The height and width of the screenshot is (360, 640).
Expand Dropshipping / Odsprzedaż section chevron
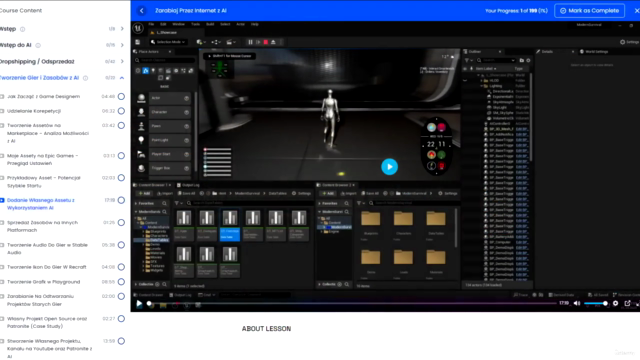point(122,62)
